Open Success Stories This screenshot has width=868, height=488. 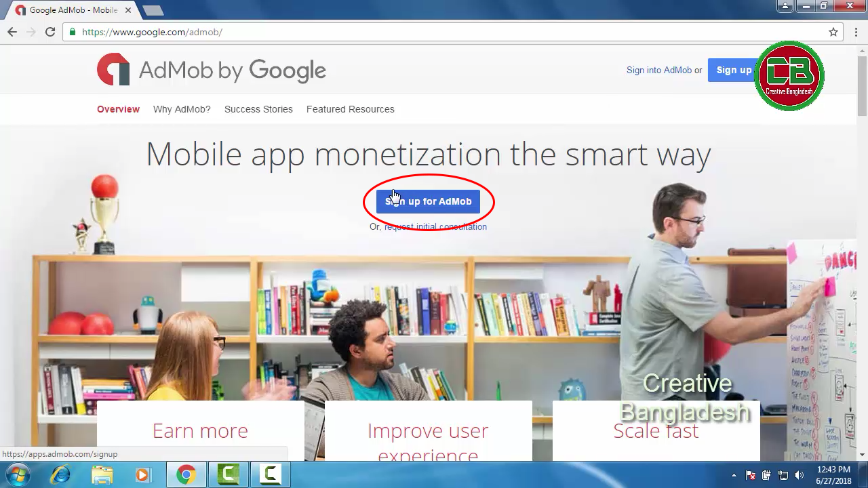point(258,109)
